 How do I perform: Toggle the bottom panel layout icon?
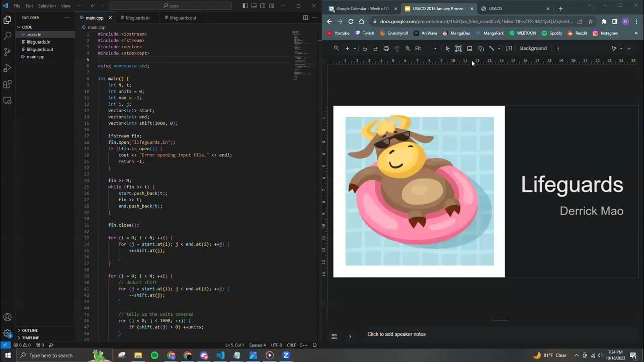[254, 6]
